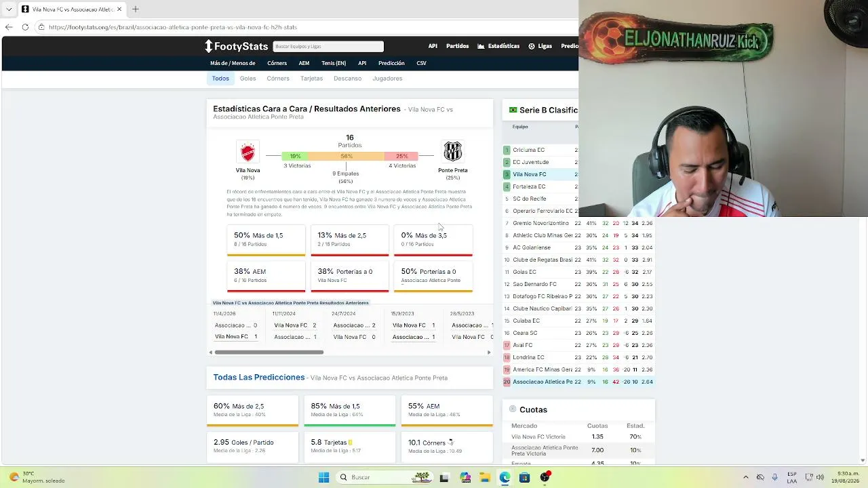The height and width of the screenshot is (488, 868).
Task: Click the 60% Más de 2,5 prediction card
Action: (x=252, y=411)
